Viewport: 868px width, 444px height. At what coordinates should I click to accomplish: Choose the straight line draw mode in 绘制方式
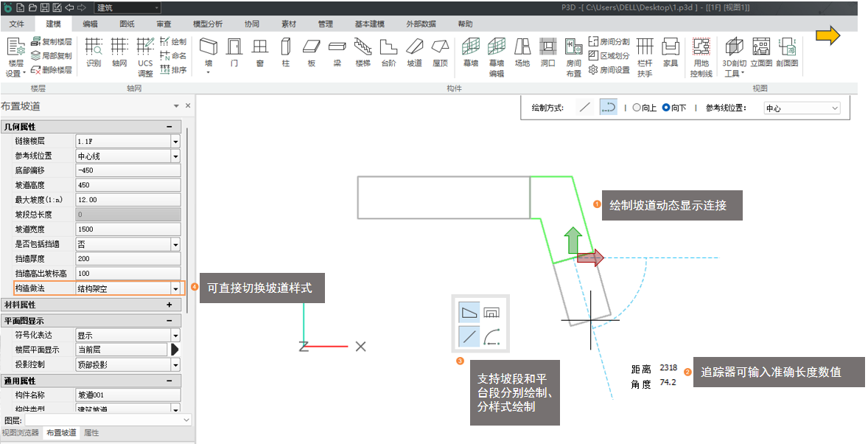(585, 108)
